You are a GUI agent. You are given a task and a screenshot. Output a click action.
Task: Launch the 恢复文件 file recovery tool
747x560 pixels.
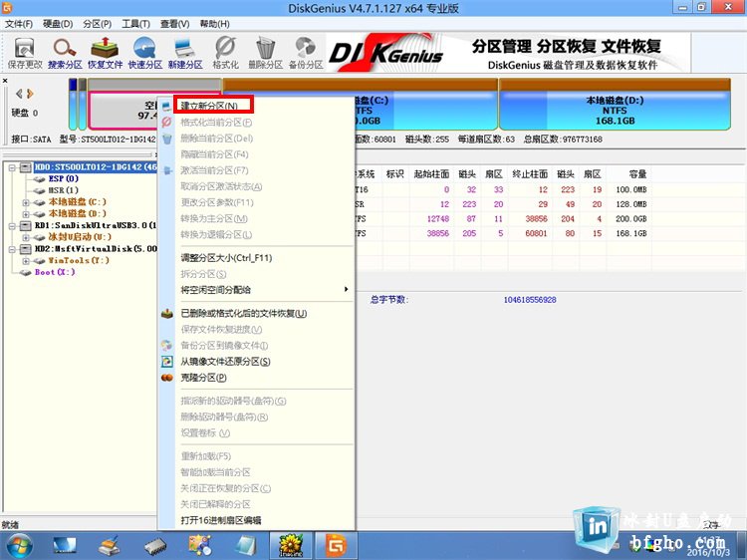point(105,54)
